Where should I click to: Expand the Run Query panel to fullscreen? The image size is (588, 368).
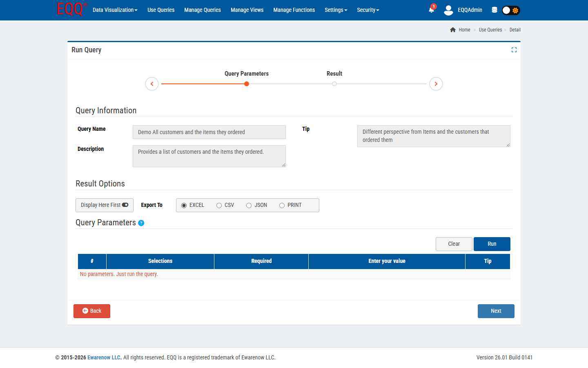[x=514, y=49]
